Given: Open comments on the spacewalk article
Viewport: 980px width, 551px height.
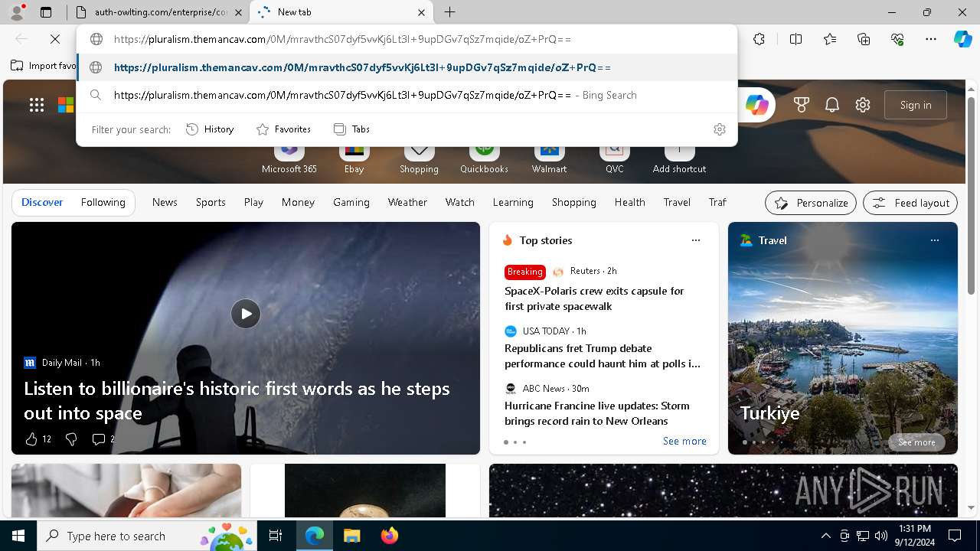Looking at the screenshot, I should 103,439.
